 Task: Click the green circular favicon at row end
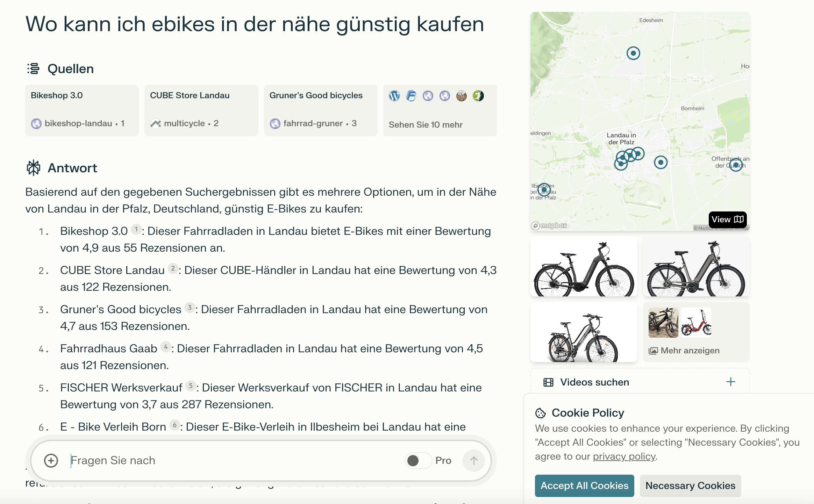coord(479,95)
